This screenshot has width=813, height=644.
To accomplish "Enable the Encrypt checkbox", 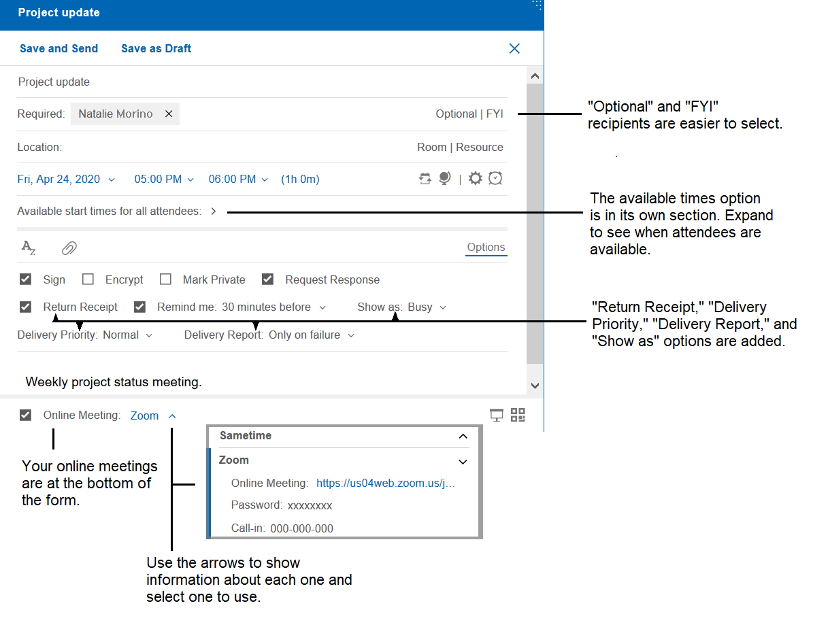I will pyautogui.click(x=88, y=279).
